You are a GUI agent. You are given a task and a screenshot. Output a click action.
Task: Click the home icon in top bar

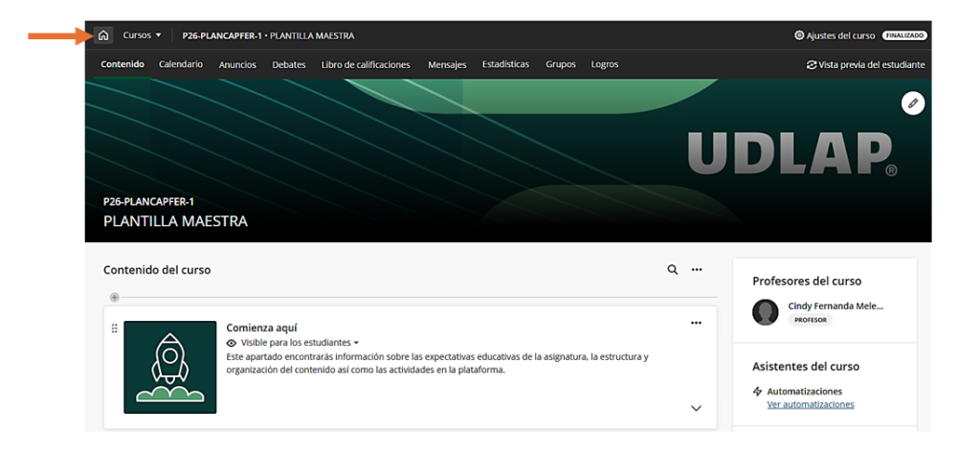103,35
